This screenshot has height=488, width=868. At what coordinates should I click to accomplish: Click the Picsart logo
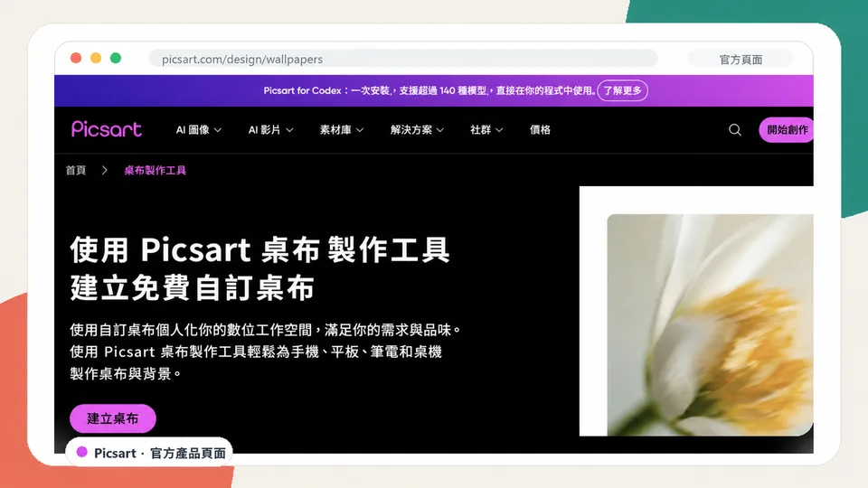[107, 129]
